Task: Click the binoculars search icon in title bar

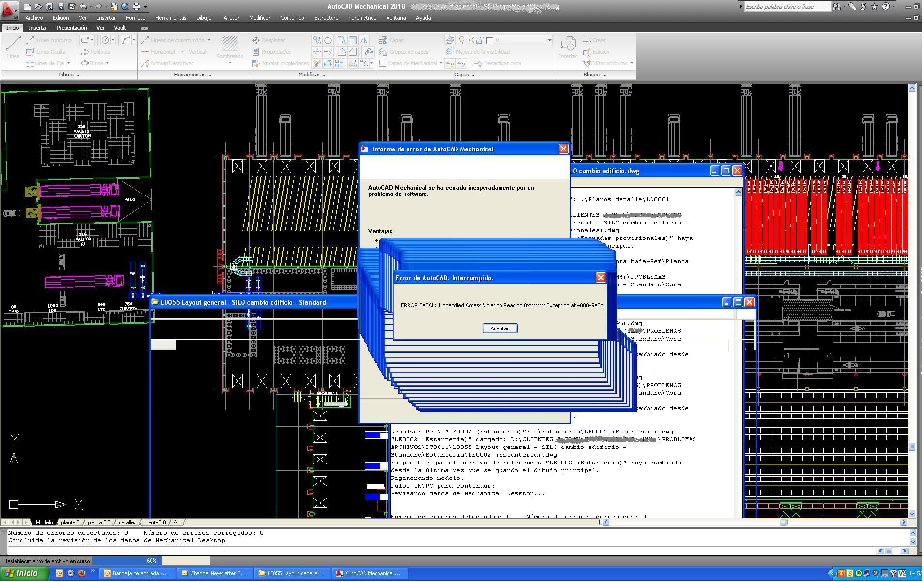Action: pos(836,7)
